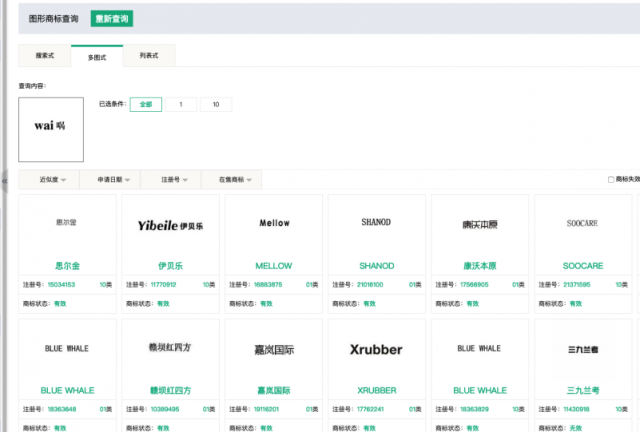The width and height of the screenshot is (640, 432).
Task: Open the 伊贝乐 trademark name link
Action: tap(171, 266)
